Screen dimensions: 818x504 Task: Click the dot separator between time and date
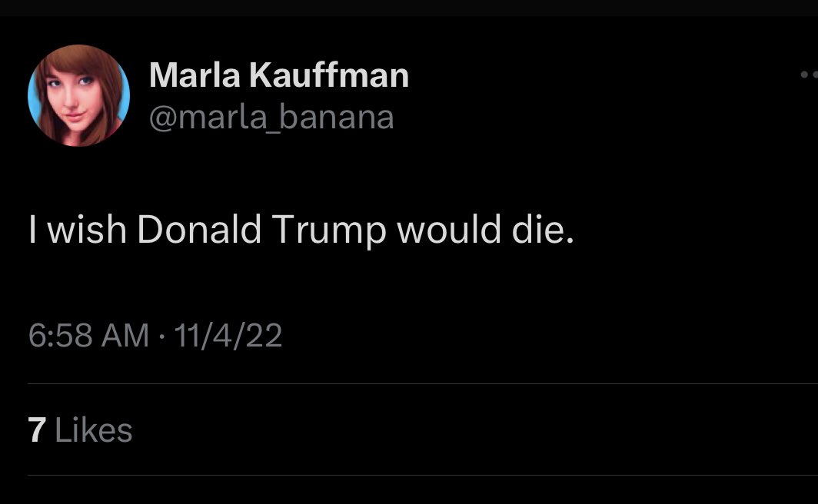click(162, 336)
